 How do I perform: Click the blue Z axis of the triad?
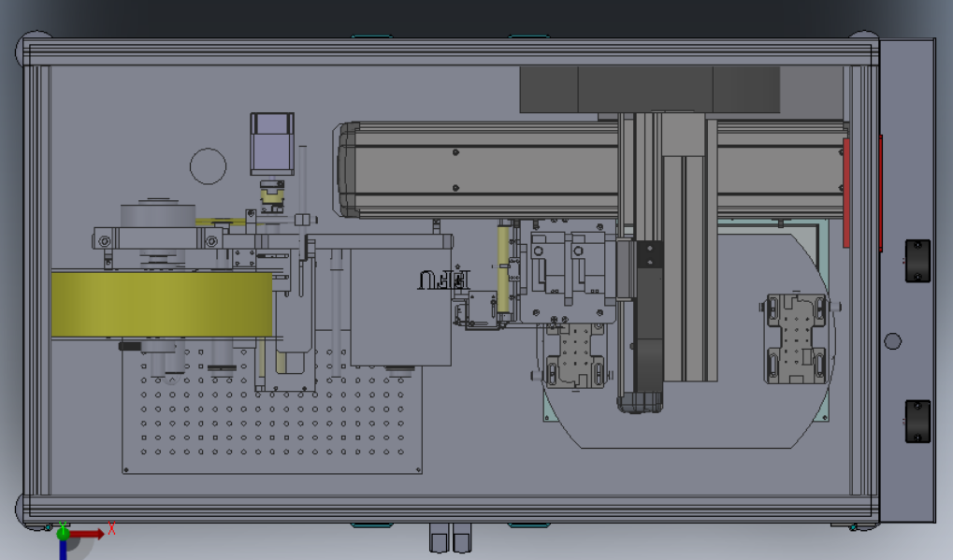click(x=63, y=550)
